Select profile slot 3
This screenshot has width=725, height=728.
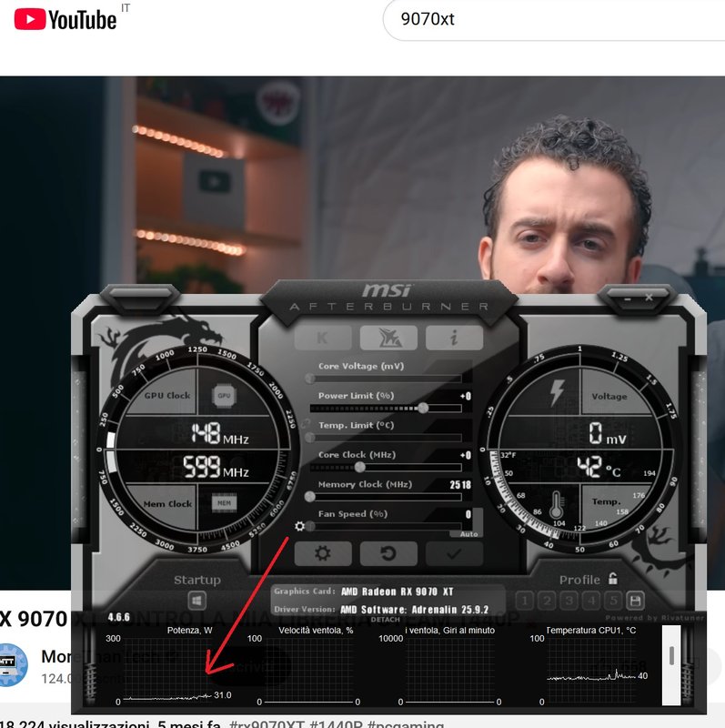click(569, 601)
